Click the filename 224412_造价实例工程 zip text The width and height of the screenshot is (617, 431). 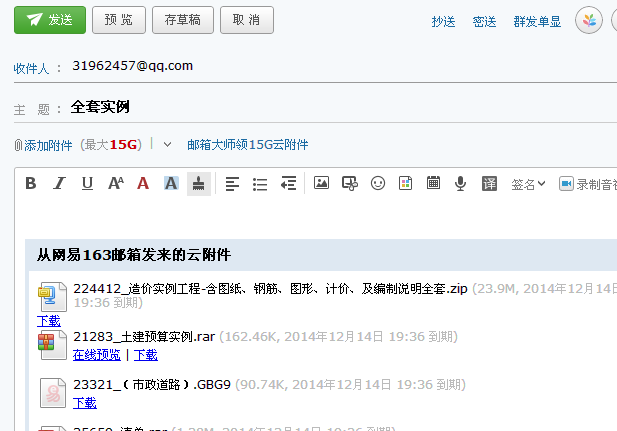[x=270, y=289]
